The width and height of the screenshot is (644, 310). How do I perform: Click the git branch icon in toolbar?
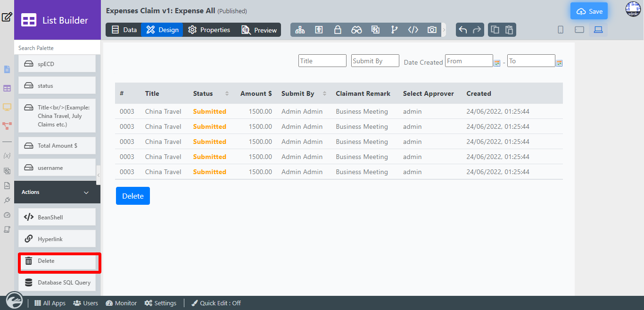click(x=394, y=30)
